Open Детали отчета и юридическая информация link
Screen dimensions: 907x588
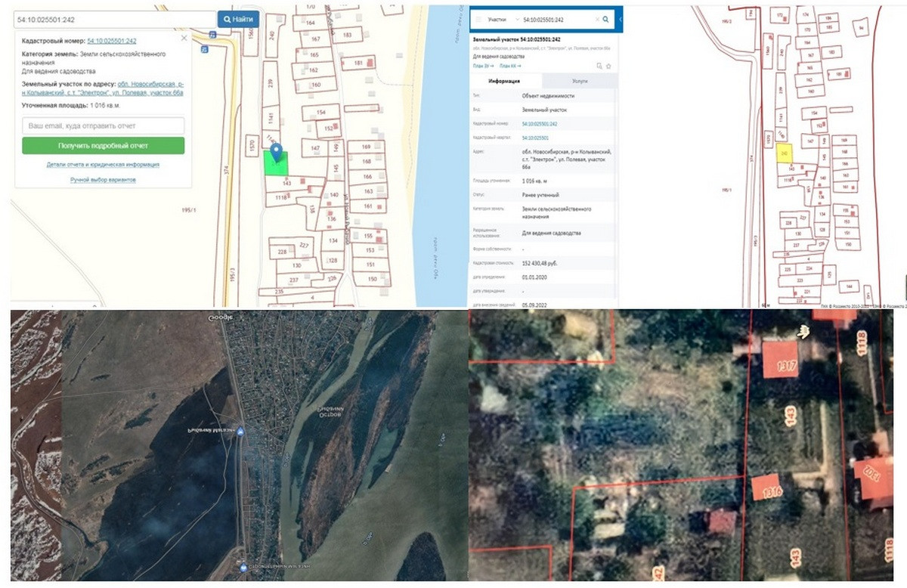tap(103, 164)
